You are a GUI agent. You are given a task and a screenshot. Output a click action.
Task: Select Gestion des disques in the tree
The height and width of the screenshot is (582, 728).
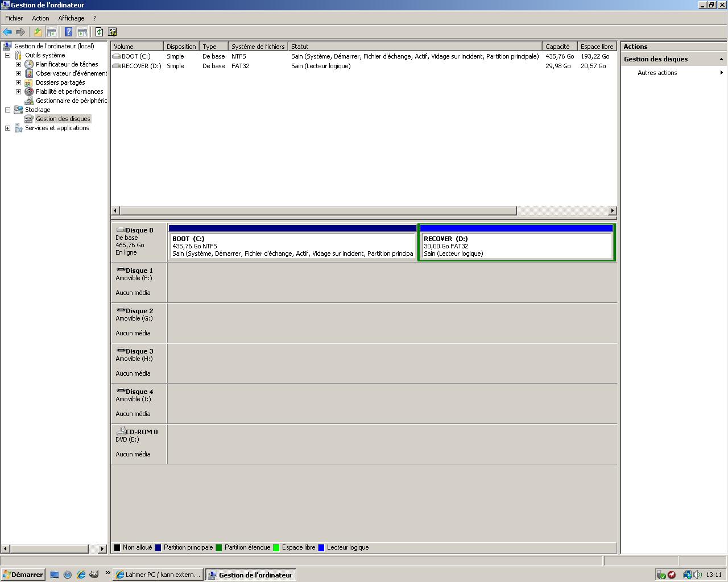[63, 119]
